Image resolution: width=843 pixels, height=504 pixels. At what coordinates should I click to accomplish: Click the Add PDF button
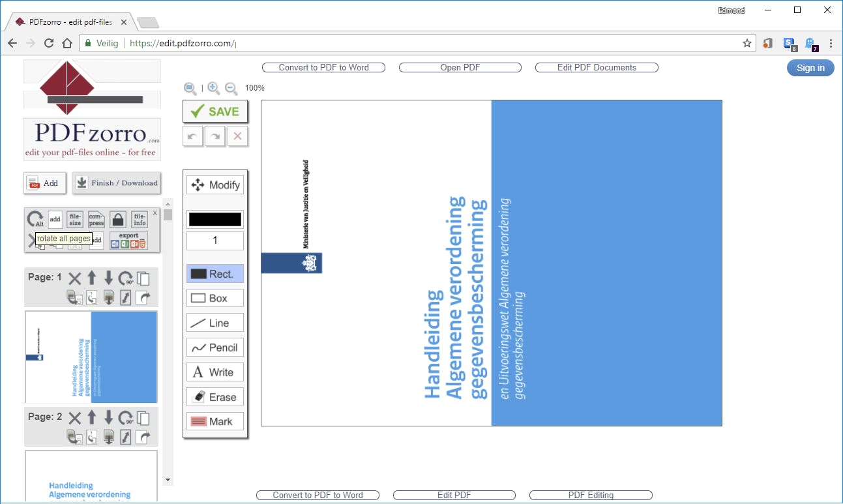pyautogui.click(x=45, y=183)
